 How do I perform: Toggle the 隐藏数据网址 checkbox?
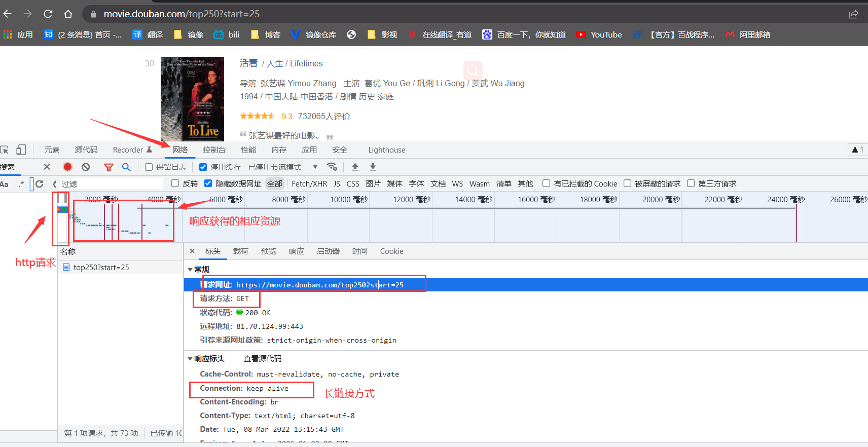(208, 183)
